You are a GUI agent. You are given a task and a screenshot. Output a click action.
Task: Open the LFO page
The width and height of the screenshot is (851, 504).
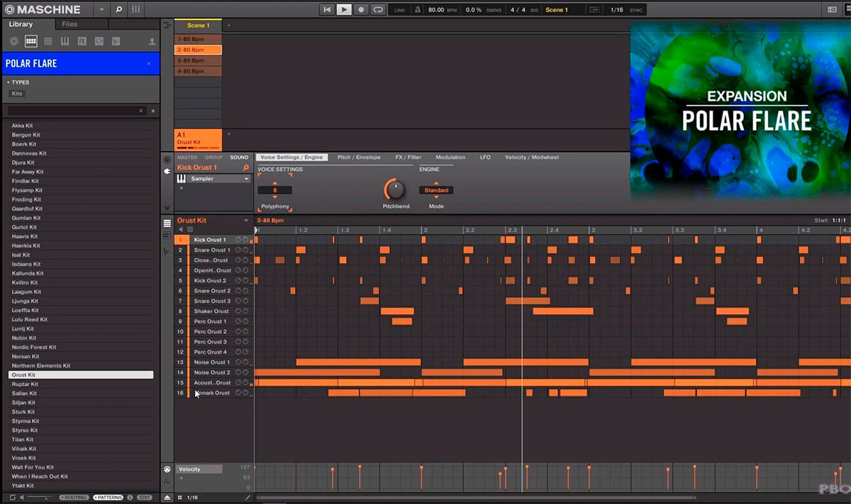tap(485, 157)
